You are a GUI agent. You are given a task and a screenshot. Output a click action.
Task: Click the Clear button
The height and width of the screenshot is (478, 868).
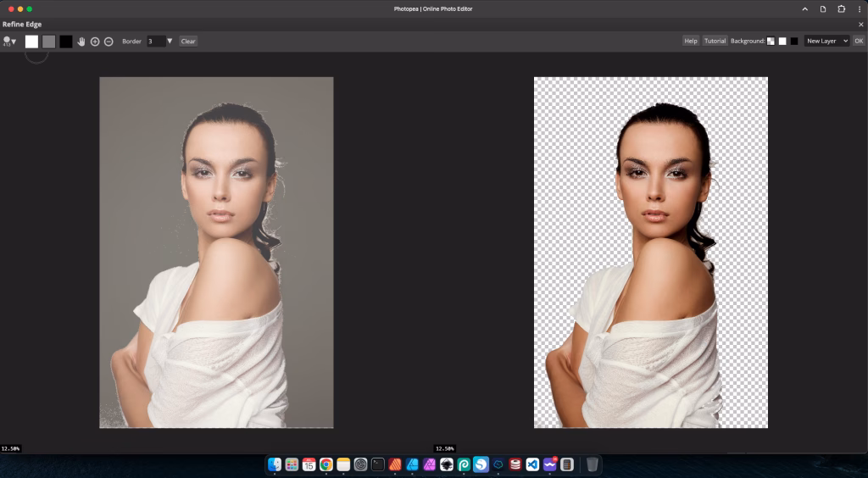click(x=188, y=42)
